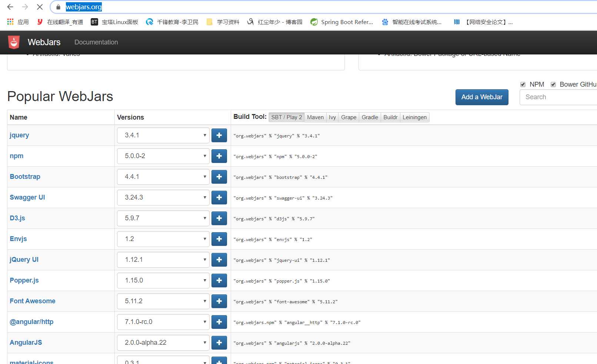The width and height of the screenshot is (597, 364).
Task: Open the Documentation nav link
Action: 96,42
